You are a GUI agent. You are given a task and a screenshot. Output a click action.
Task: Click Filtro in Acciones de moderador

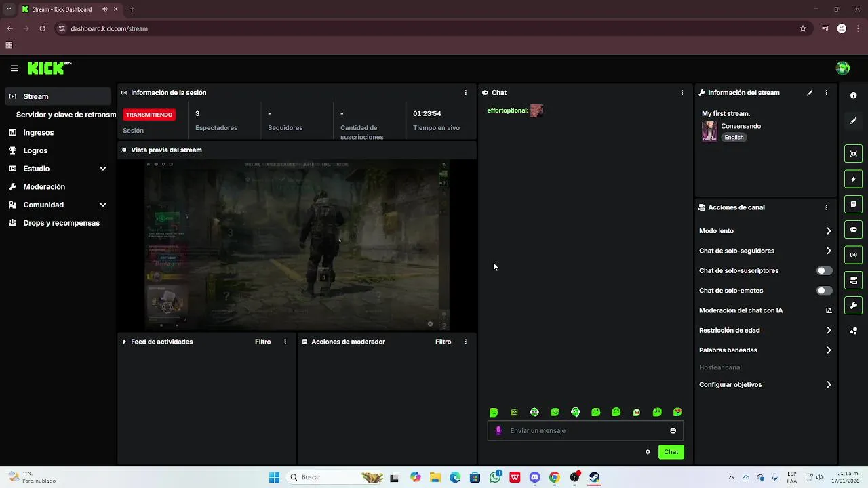click(443, 342)
